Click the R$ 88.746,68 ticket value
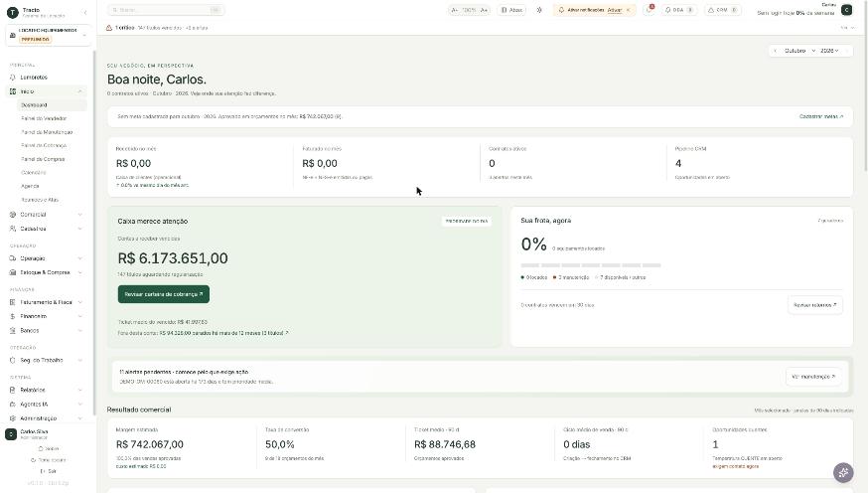Viewport: 868px width, 493px height. coord(445,444)
